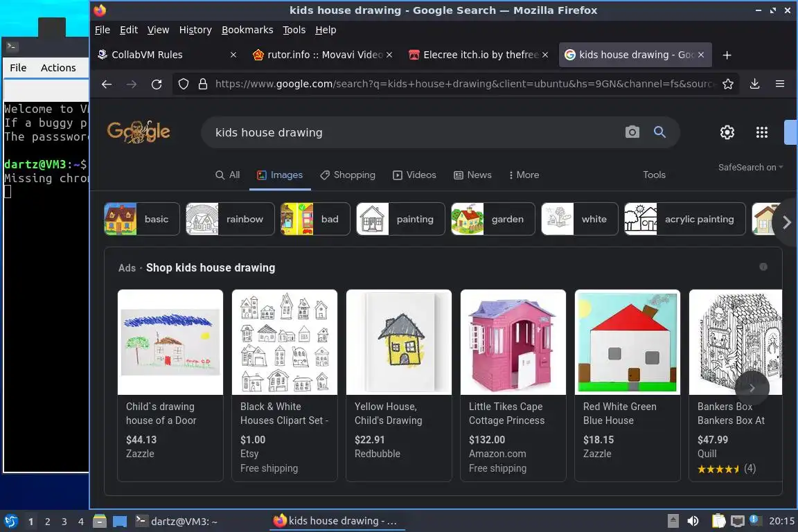Viewport: 798px width, 532px height.
Task: Select the Images results tab
Action: [x=279, y=175]
